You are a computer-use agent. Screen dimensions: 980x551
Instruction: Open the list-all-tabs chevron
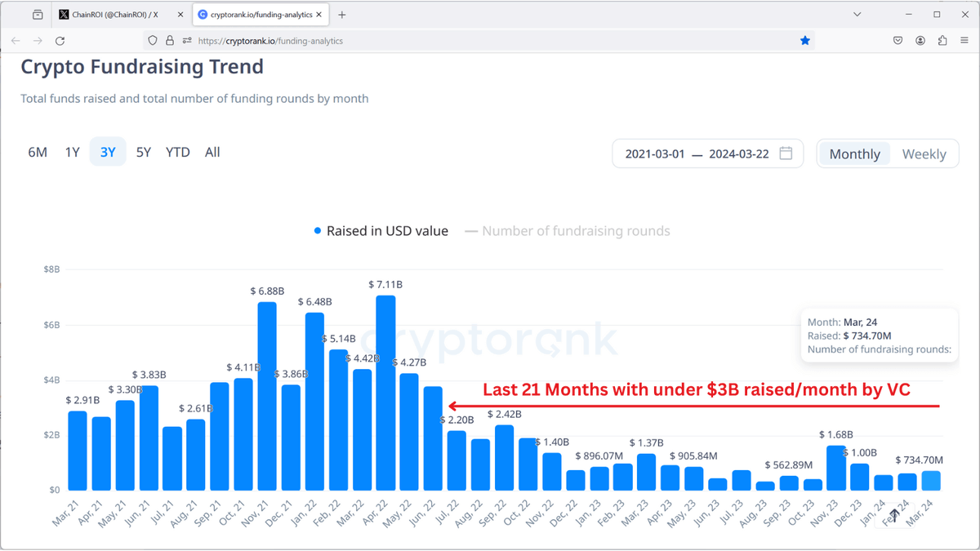point(856,14)
